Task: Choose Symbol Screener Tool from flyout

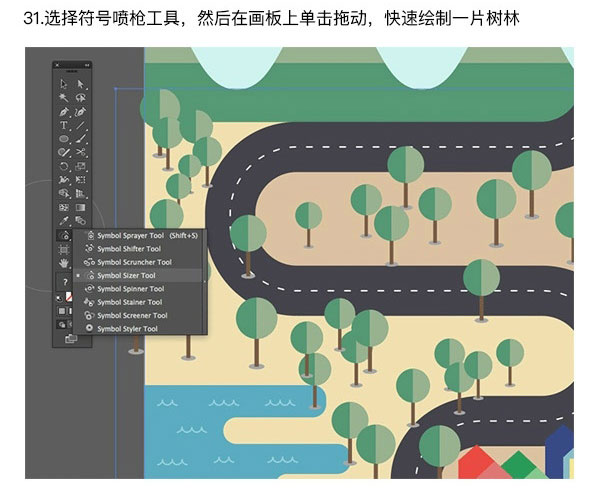Action: coord(140,315)
